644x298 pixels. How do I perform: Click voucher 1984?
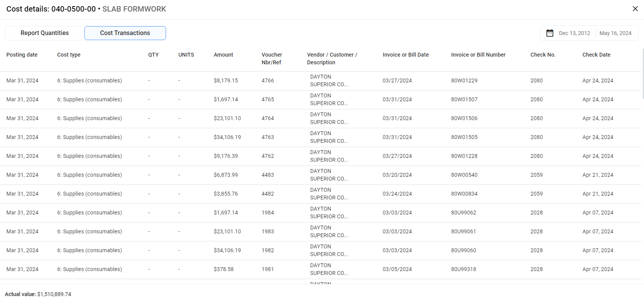(x=268, y=213)
